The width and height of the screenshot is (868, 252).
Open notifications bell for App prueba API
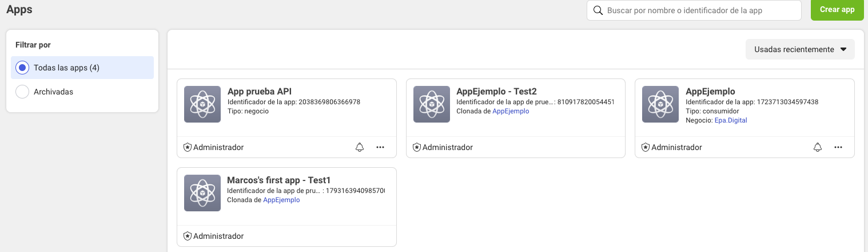(360, 147)
